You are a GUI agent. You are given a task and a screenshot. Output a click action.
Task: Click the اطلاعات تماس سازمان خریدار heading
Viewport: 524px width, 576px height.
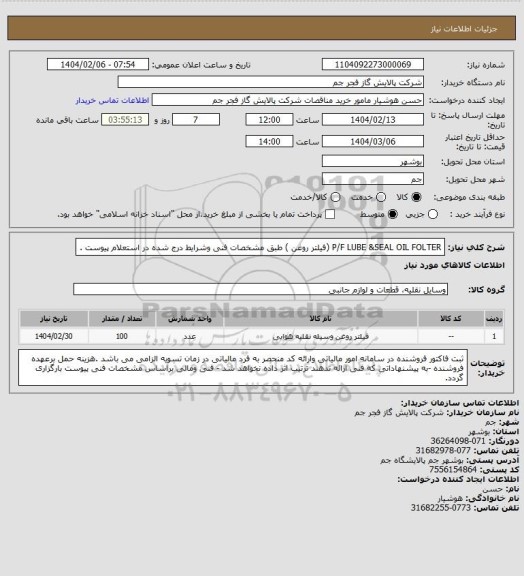click(460, 403)
